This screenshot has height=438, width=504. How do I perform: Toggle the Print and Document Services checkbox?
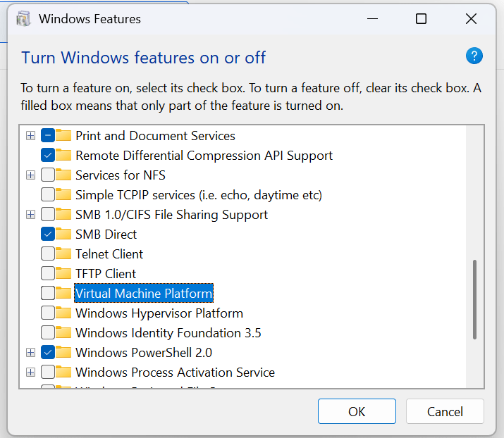click(48, 135)
